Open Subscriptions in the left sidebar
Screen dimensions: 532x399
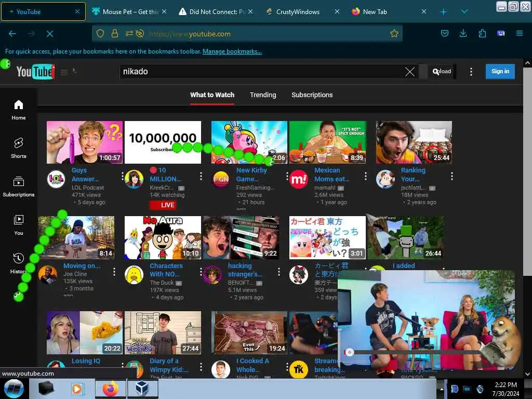click(19, 187)
